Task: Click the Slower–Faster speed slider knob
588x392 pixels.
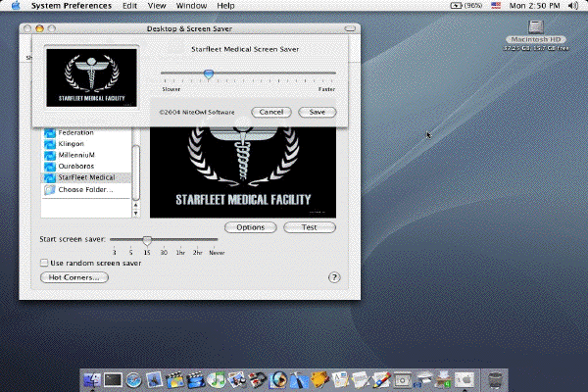Action: (209, 73)
